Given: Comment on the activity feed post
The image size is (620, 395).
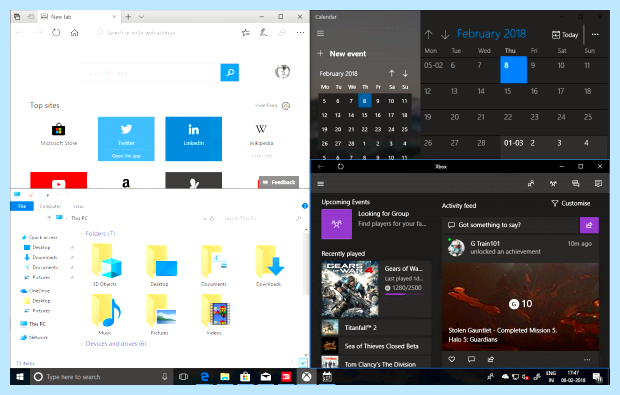Looking at the screenshot, I should (471, 359).
